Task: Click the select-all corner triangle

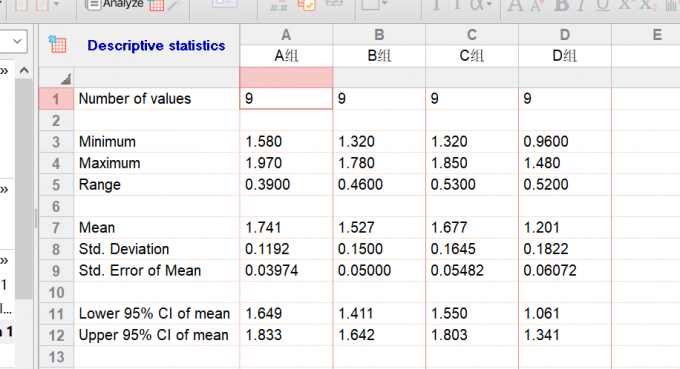Action: tap(66, 79)
